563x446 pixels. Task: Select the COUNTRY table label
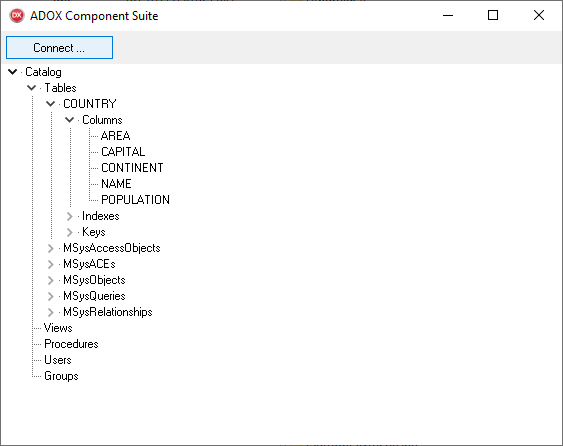(x=90, y=104)
